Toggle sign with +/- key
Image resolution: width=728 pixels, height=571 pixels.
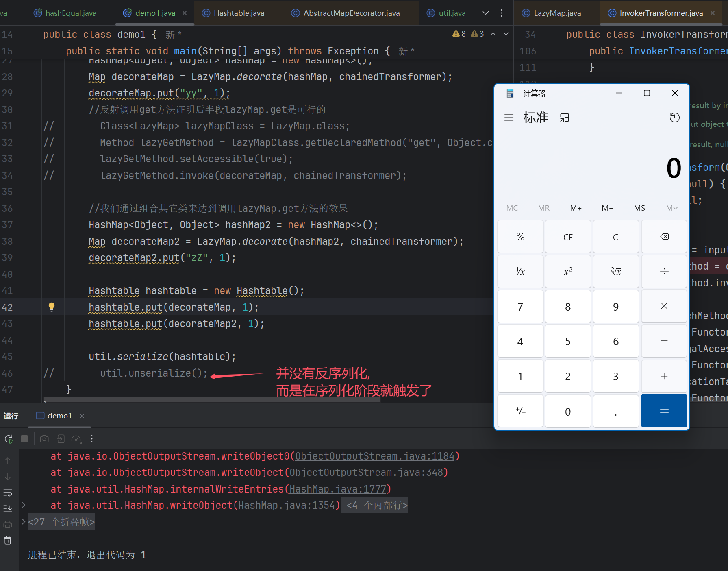520,411
